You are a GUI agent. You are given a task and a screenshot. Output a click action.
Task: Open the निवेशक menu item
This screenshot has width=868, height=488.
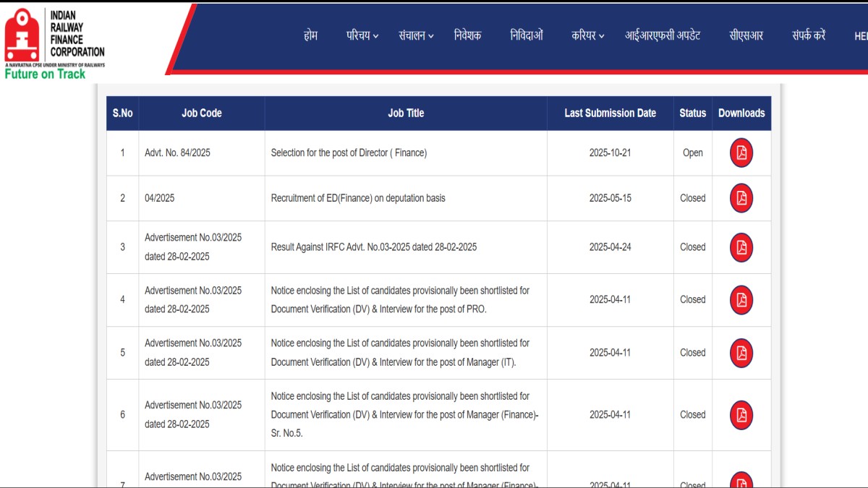pyautogui.click(x=467, y=35)
